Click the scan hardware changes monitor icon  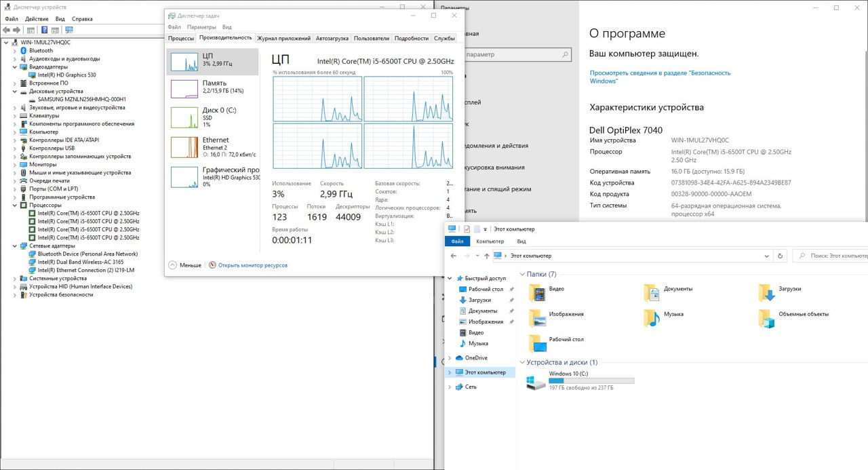(x=68, y=30)
